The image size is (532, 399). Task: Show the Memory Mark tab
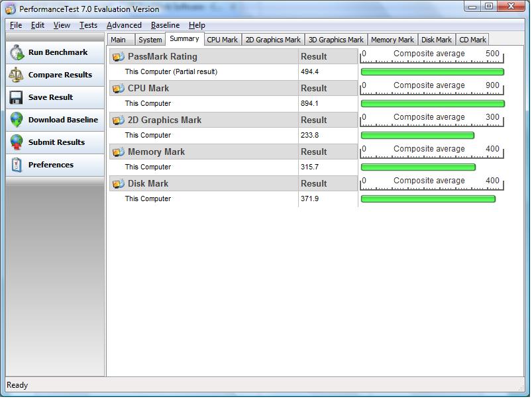coord(393,40)
